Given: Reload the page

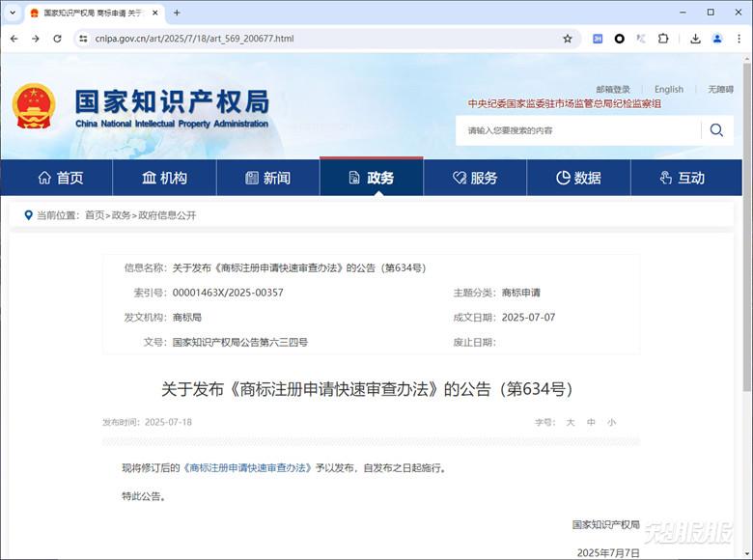Looking at the screenshot, I should click(x=57, y=39).
